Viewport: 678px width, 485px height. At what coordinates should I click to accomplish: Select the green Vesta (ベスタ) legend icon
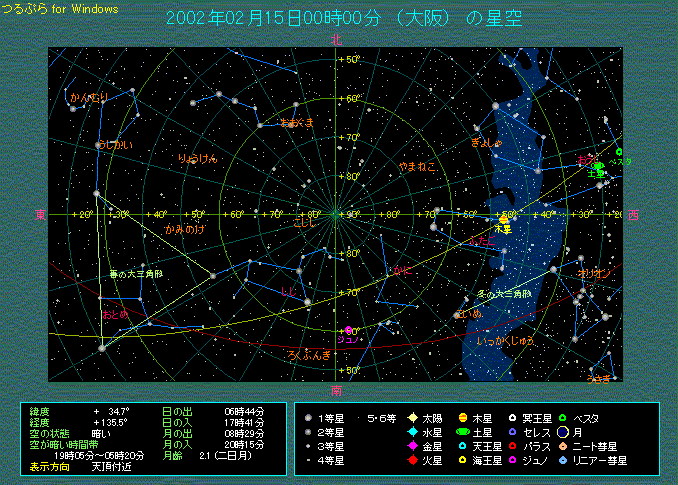pyautogui.click(x=564, y=418)
